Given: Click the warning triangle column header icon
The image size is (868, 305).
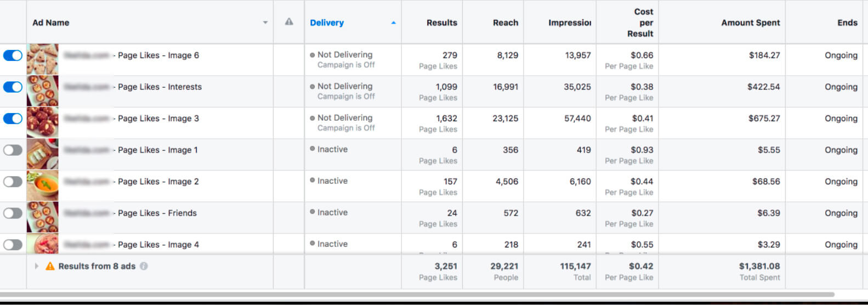Looking at the screenshot, I should [x=289, y=22].
